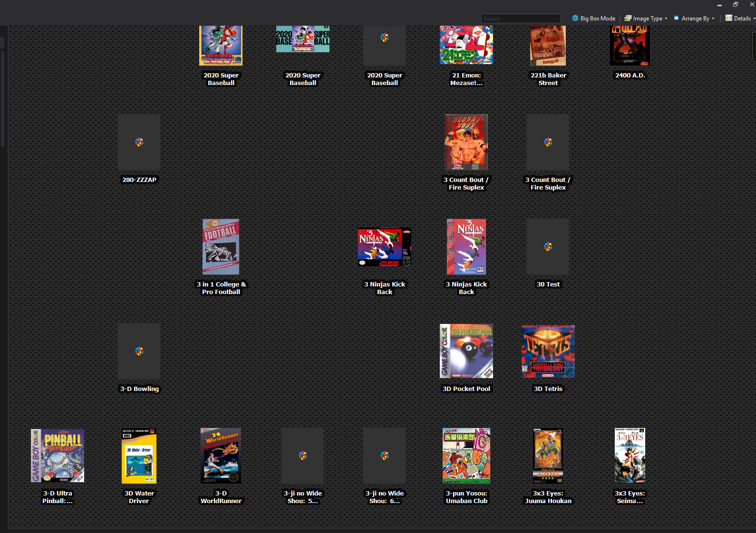Open the Image Type dropdown
The height and width of the screenshot is (533, 756).
tap(646, 19)
